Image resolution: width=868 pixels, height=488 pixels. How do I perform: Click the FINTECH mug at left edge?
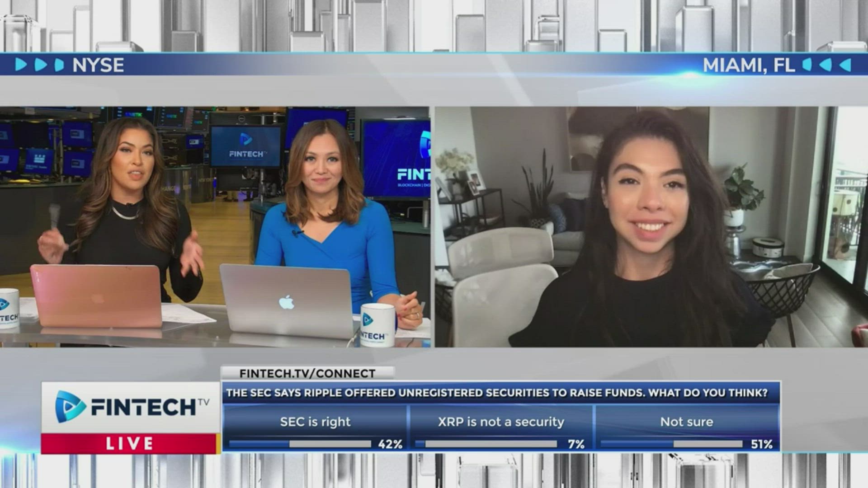(8, 309)
